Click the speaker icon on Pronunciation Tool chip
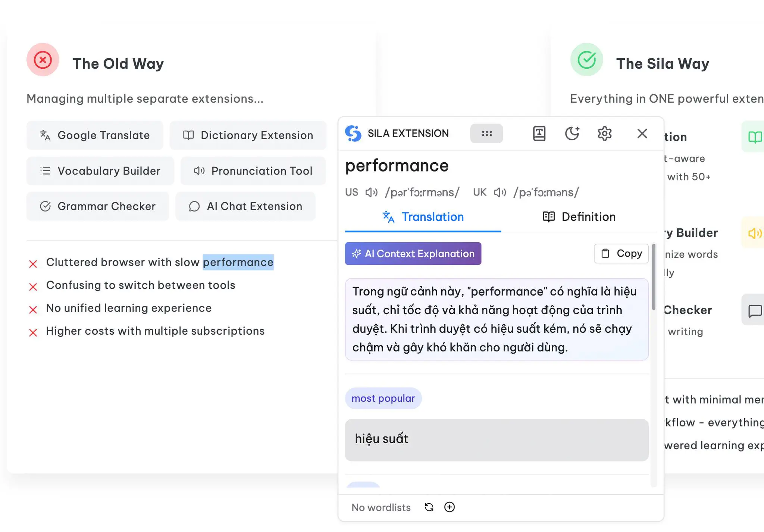 (198, 171)
